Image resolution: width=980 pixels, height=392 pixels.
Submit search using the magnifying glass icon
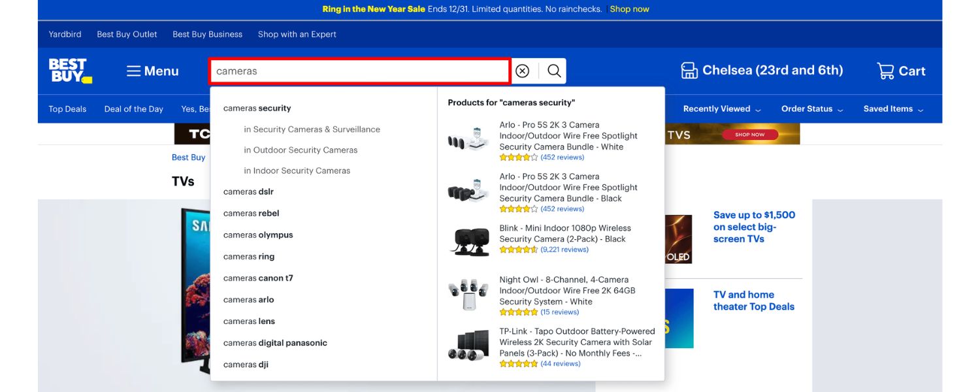(553, 71)
